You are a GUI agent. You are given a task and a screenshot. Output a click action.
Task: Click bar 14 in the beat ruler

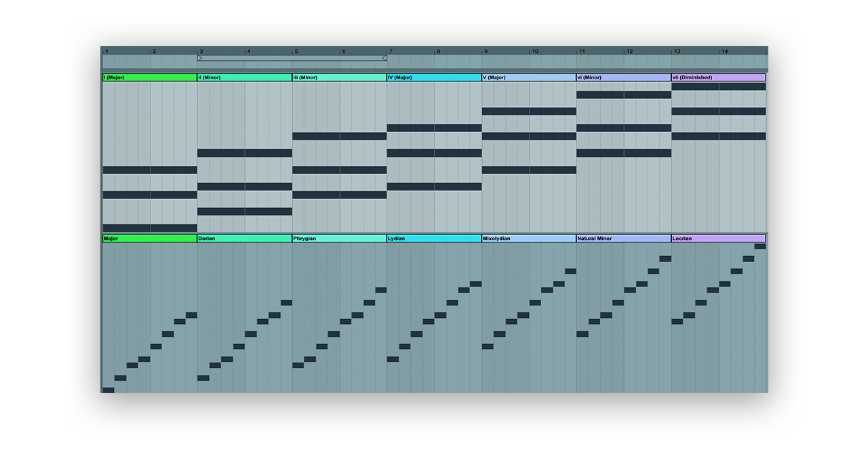click(x=724, y=51)
